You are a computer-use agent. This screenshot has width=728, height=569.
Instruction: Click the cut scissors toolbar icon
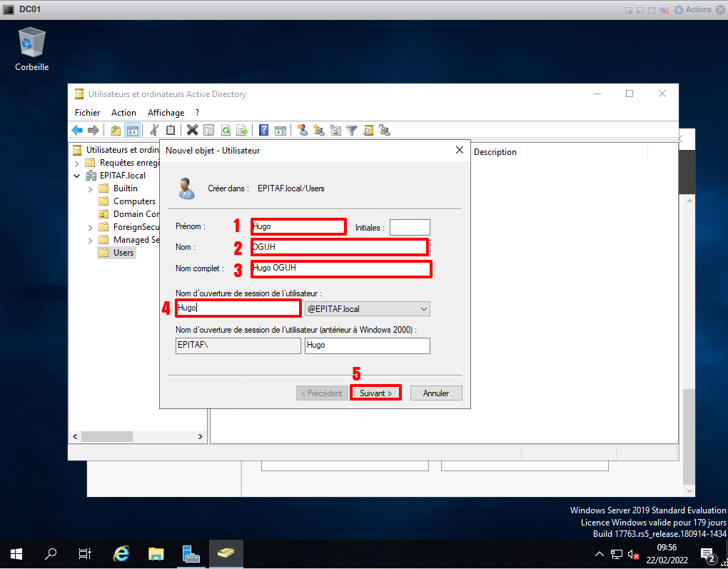(x=153, y=130)
